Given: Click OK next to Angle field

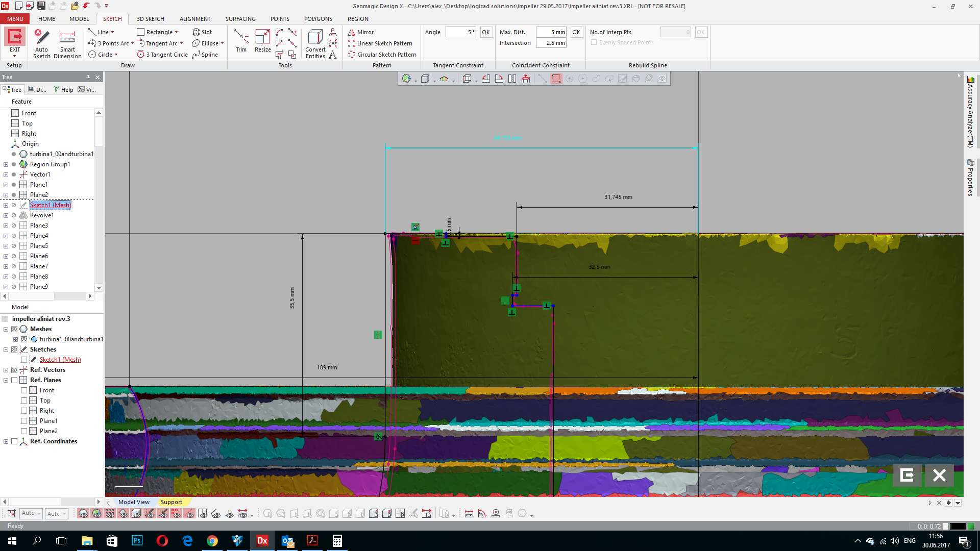Looking at the screenshot, I should coord(486,32).
